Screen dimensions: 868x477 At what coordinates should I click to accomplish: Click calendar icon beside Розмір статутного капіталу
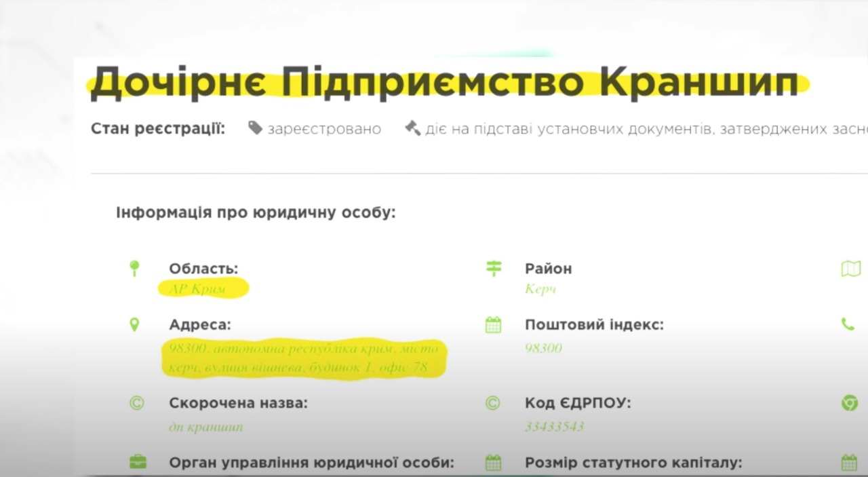pos(494,463)
